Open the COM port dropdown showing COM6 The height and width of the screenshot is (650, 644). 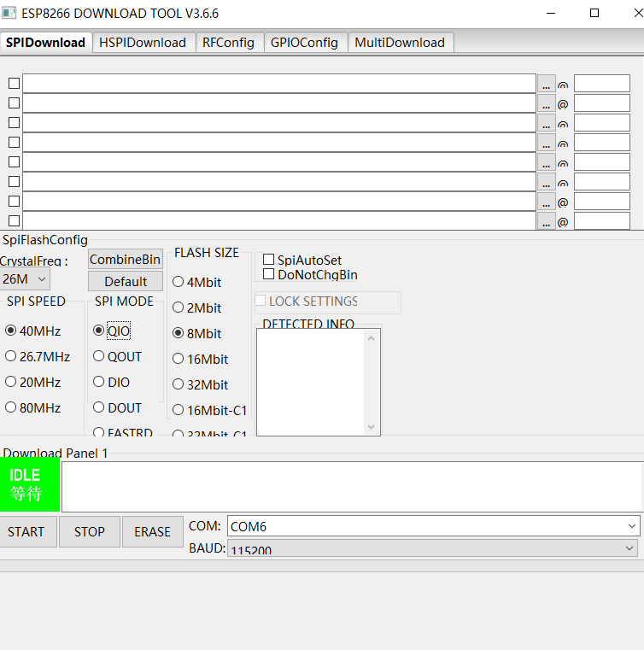pyautogui.click(x=434, y=526)
